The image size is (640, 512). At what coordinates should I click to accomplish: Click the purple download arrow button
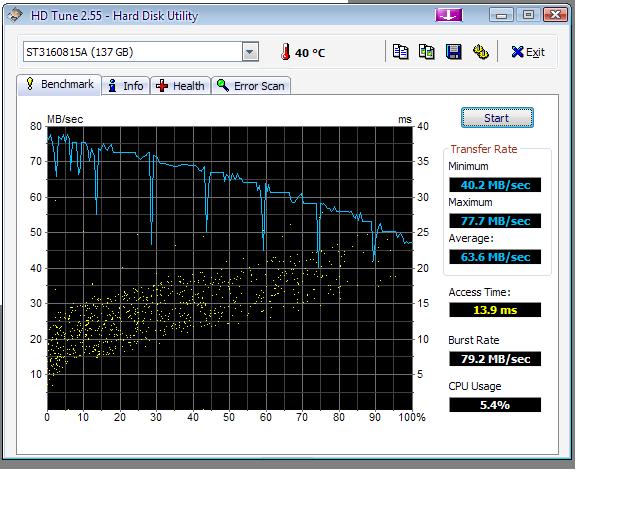click(449, 16)
